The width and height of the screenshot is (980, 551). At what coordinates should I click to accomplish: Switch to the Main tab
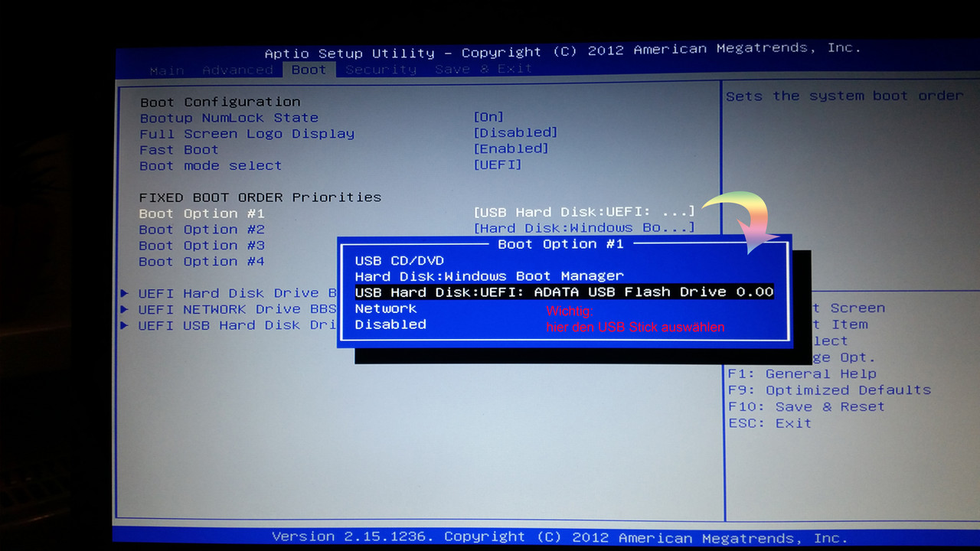[x=167, y=70]
